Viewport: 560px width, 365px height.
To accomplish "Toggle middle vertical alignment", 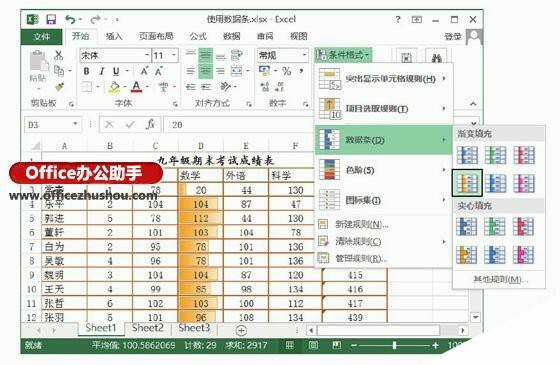I will (x=206, y=55).
